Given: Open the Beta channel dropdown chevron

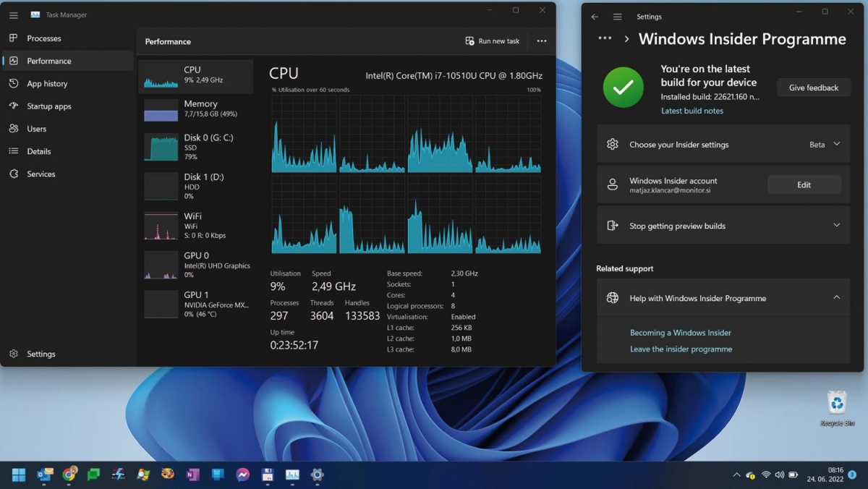Looking at the screenshot, I should (837, 144).
